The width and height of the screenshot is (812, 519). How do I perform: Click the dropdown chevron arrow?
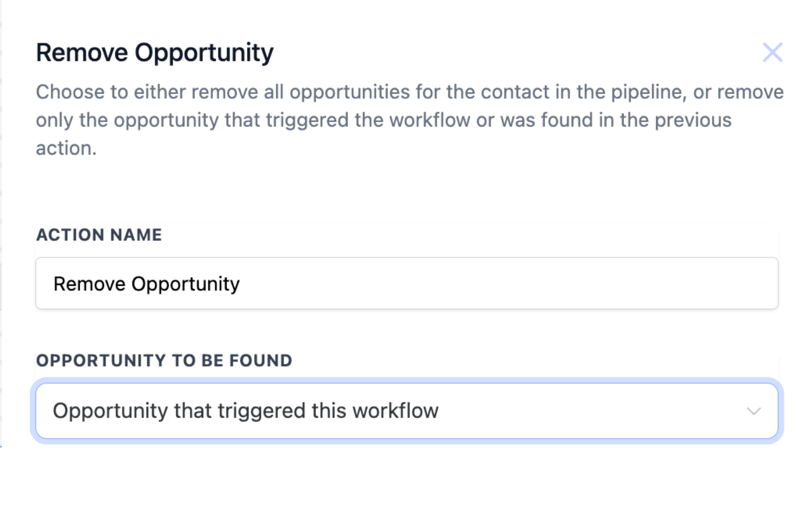point(753,411)
